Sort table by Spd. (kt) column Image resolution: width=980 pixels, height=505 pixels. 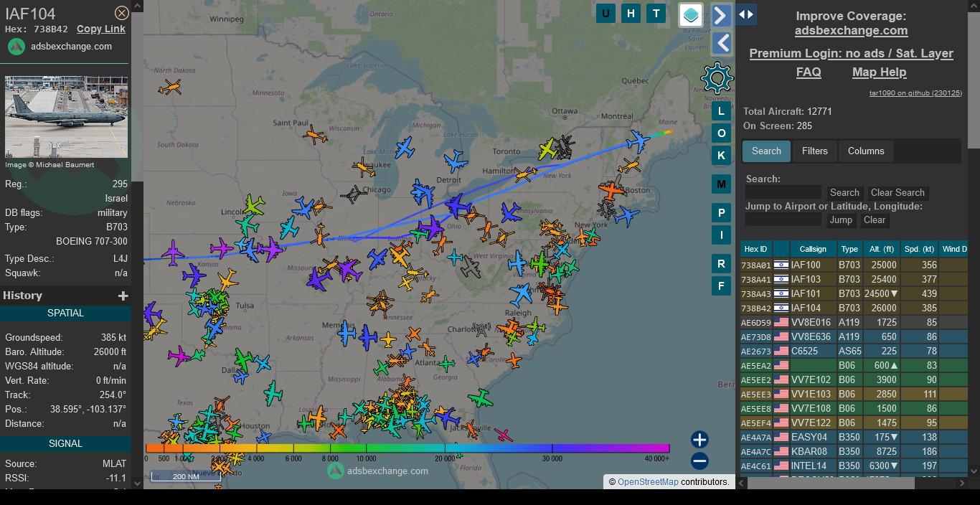coord(920,249)
